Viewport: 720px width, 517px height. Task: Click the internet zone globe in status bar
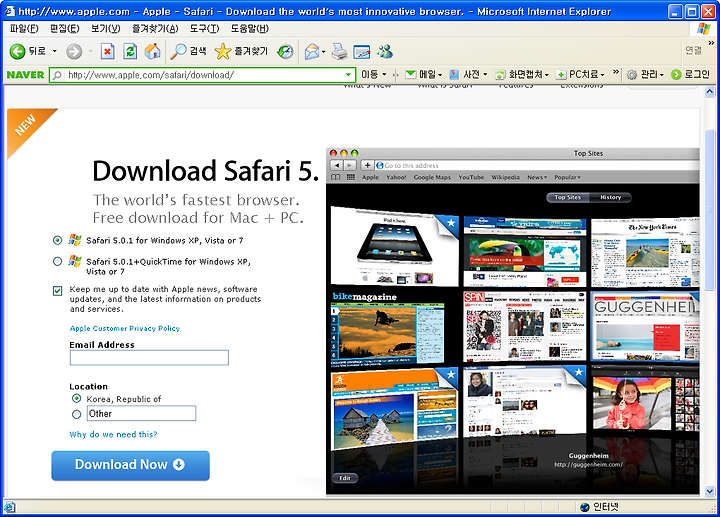585,507
